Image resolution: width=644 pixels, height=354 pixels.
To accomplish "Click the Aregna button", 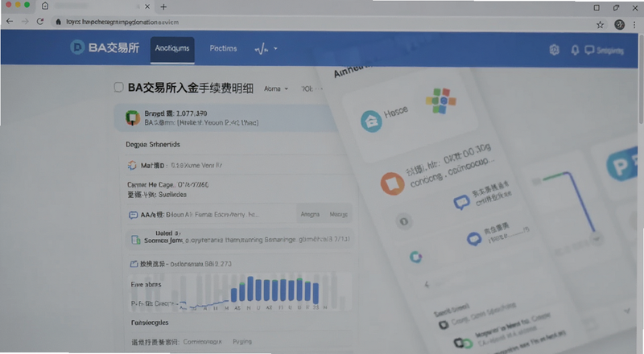I will pyautogui.click(x=310, y=214).
